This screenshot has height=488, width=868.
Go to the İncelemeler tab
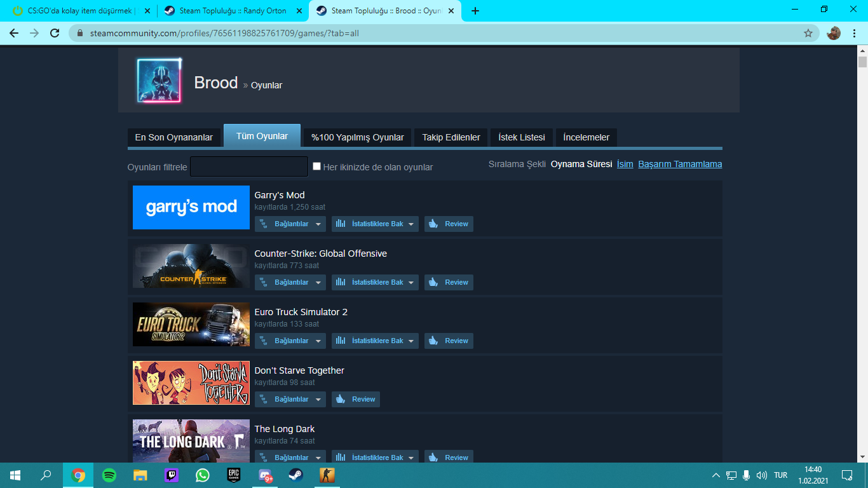point(587,137)
